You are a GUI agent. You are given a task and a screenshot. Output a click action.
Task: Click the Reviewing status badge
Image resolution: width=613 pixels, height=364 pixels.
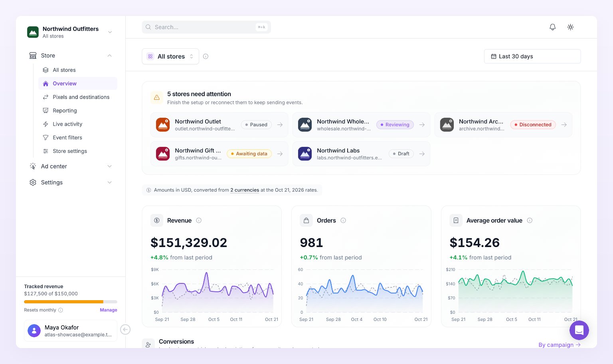pyautogui.click(x=395, y=125)
